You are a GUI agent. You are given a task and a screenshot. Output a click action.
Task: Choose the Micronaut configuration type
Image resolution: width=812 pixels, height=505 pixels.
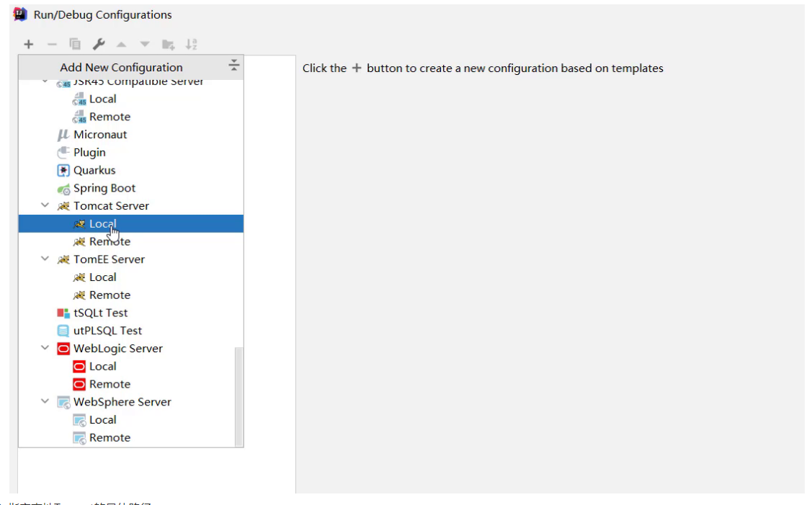pyautogui.click(x=131, y=135)
